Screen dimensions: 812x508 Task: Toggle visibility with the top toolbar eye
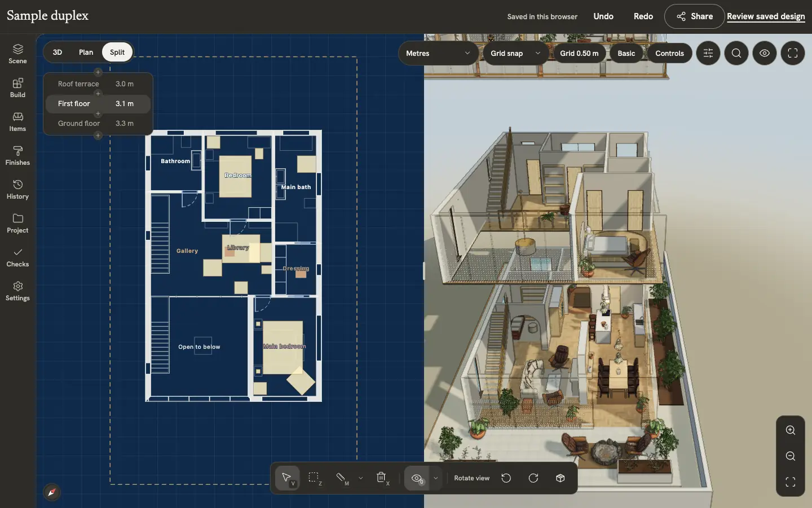(765, 53)
